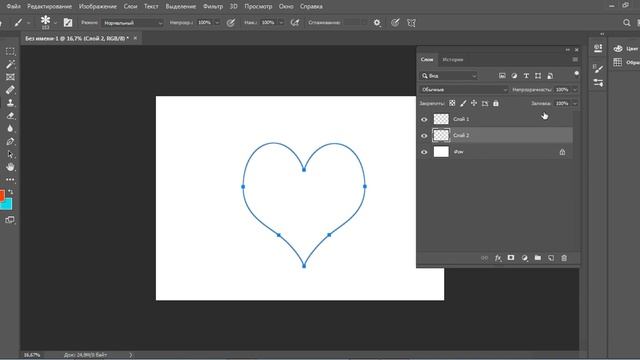This screenshot has height=360, width=640.
Task: Open brush opacity slider arrow
Action: [x=217, y=23]
